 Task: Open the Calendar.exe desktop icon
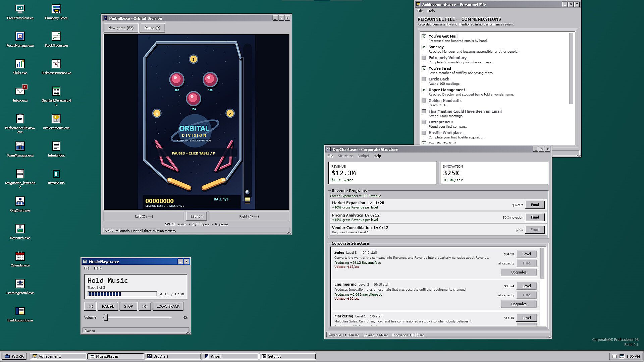pos(20,259)
